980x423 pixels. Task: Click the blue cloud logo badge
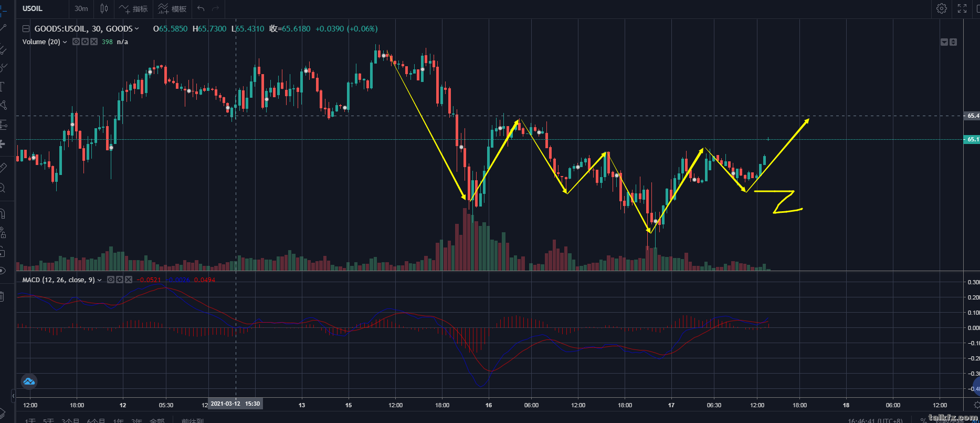coord(29,381)
